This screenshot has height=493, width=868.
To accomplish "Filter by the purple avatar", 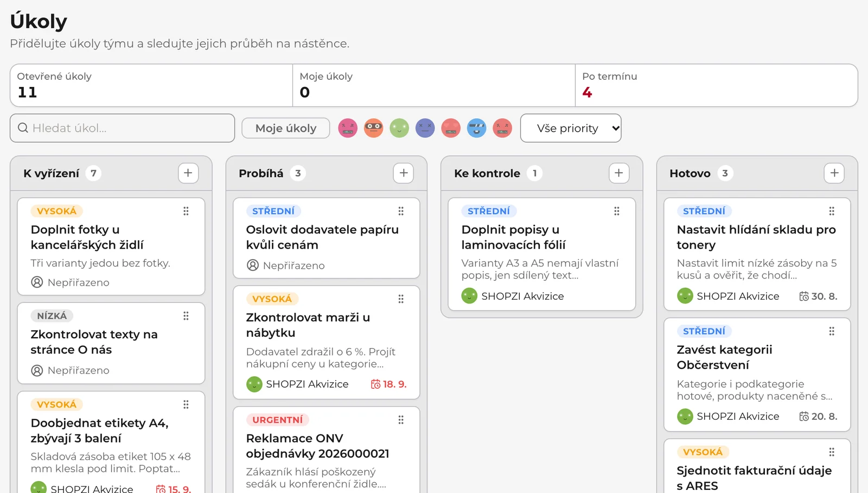I will [x=425, y=128].
